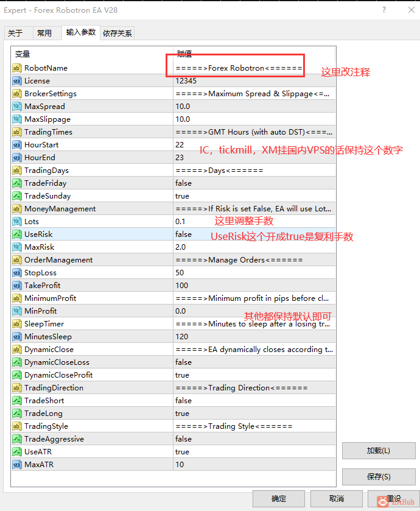Select the MinutesSleep value 120
This screenshot has width=420, height=511.
pyautogui.click(x=181, y=337)
